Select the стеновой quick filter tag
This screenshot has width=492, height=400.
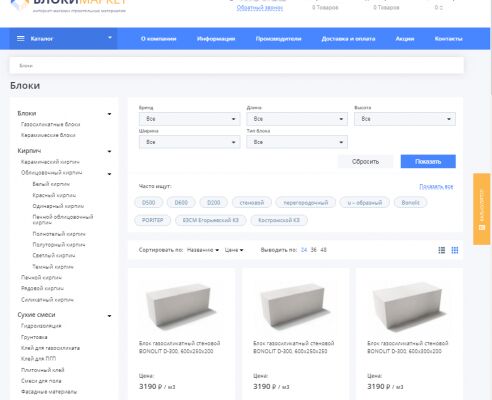coord(252,203)
